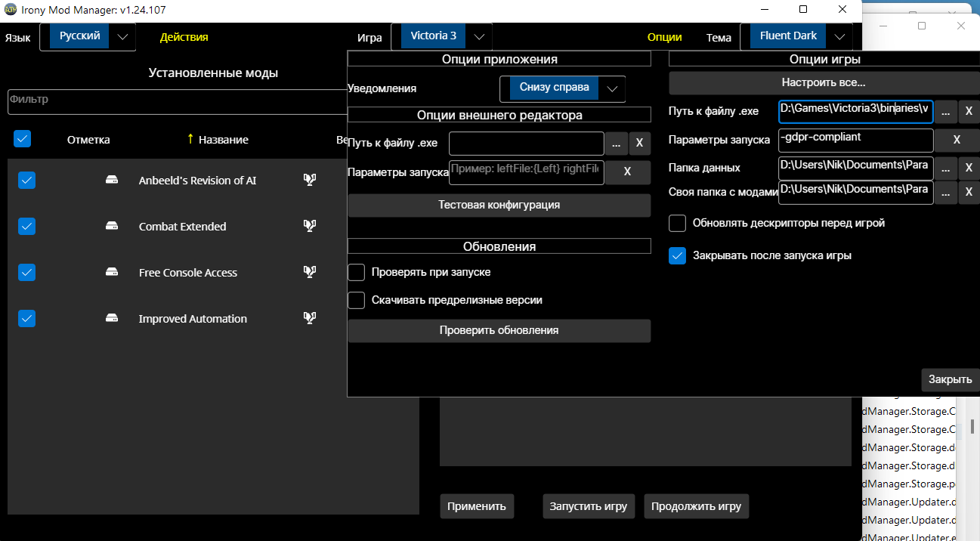This screenshot has height=541, width=980.
Task: Click drive icon for Improved Automation
Action: (x=112, y=318)
